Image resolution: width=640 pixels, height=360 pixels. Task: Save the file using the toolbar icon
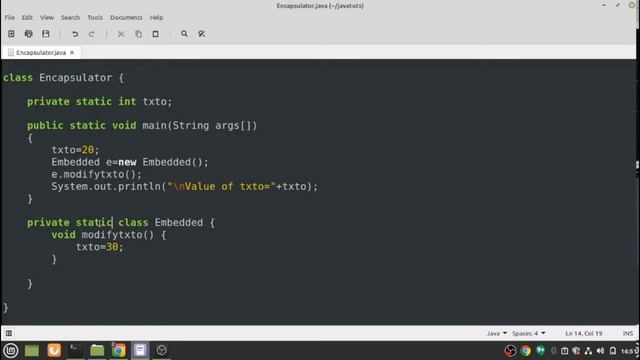46,34
